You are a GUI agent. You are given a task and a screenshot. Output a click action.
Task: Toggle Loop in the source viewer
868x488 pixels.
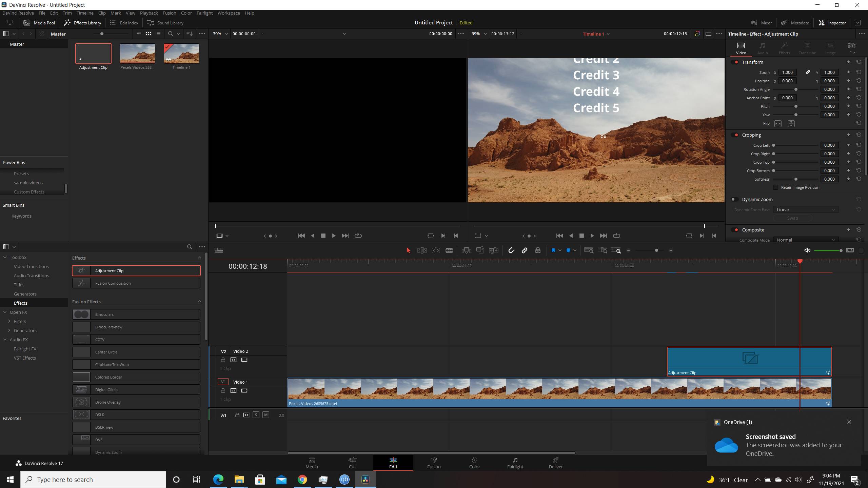358,236
